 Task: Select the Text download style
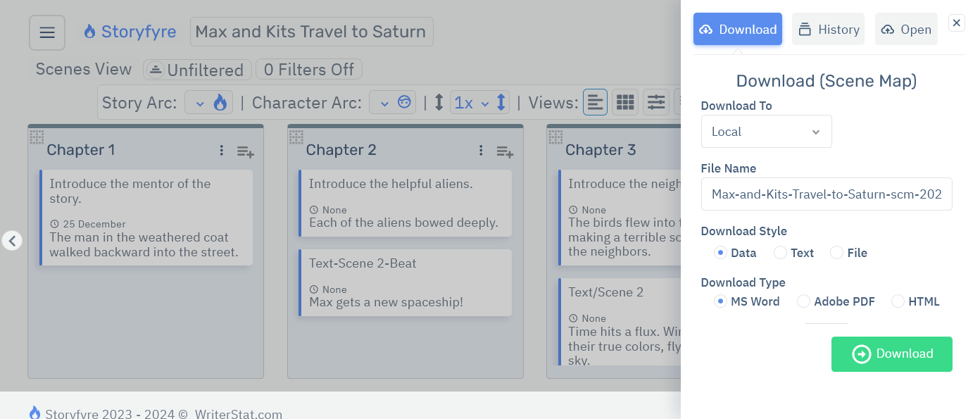(x=780, y=252)
